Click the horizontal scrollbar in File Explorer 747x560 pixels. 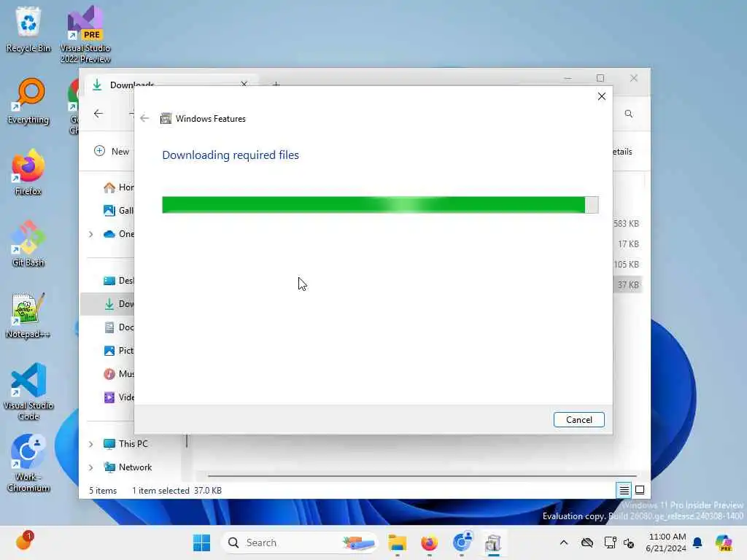pos(422,475)
